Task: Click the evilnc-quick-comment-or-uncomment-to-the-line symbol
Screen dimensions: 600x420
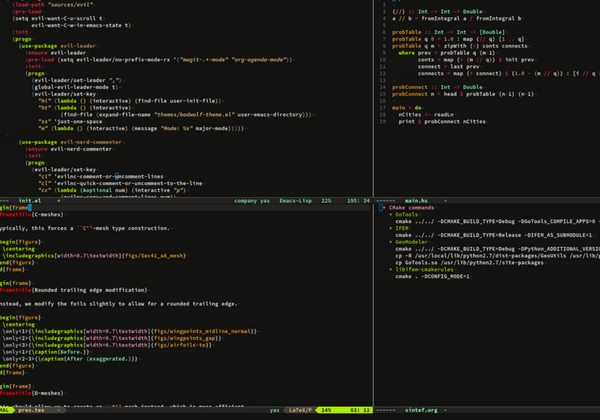Action: pos(130,184)
